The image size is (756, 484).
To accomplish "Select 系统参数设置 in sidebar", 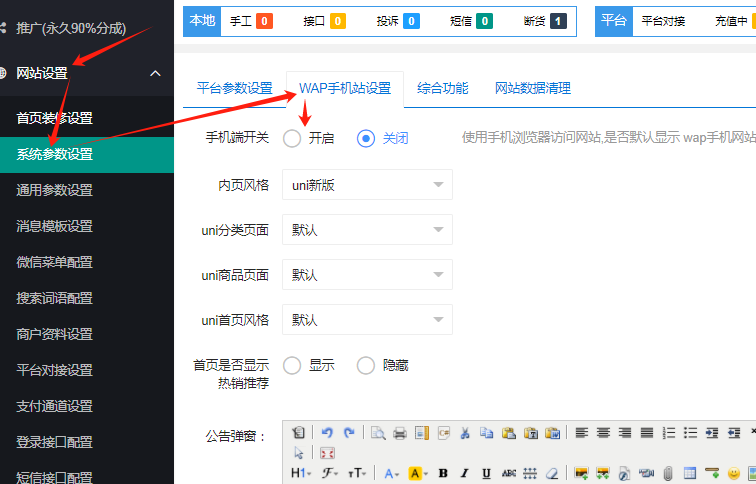I will point(87,154).
